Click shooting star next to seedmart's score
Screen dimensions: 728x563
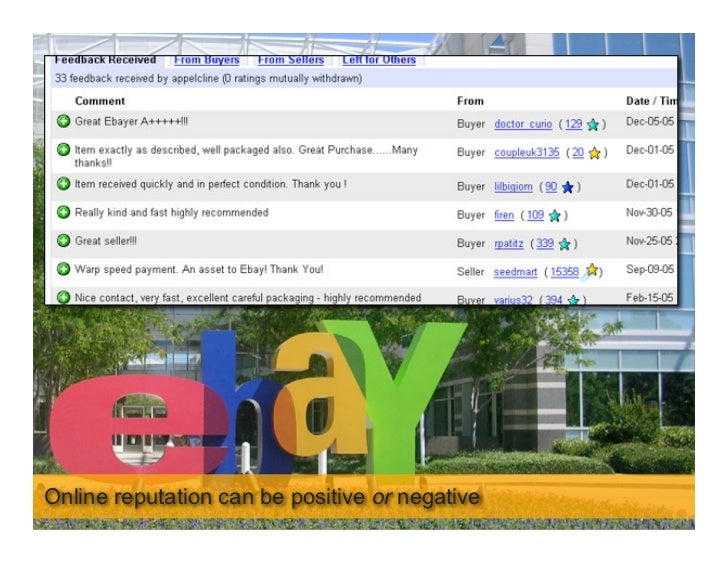coord(590,272)
